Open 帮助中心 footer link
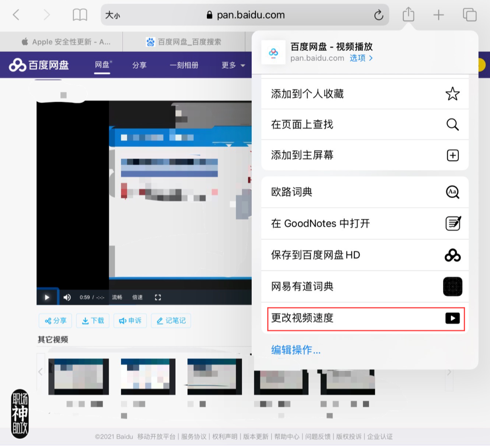This screenshot has width=490, height=448. coord(287,437)
